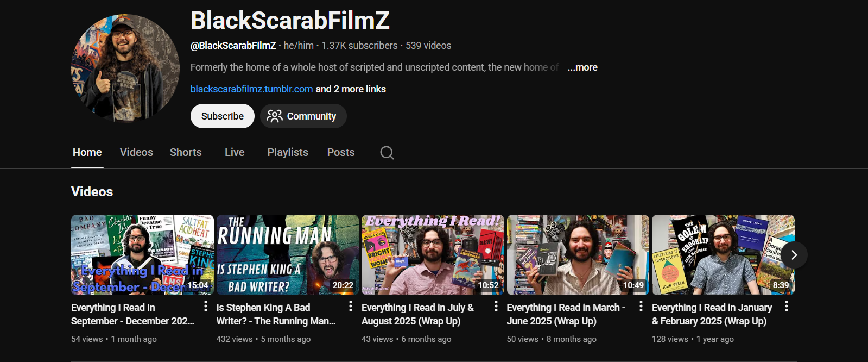Click the BlackScarabFilmZ channel name heading
Image resolution: width=868 pixels, height=362 pixels.
pyautogui.click(x=290, y=21)
